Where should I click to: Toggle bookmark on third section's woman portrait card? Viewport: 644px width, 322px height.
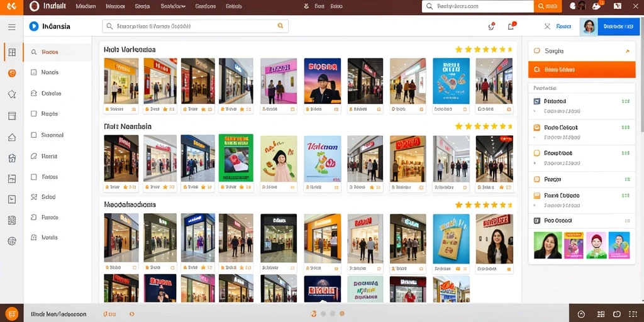[x=509, y=269]
